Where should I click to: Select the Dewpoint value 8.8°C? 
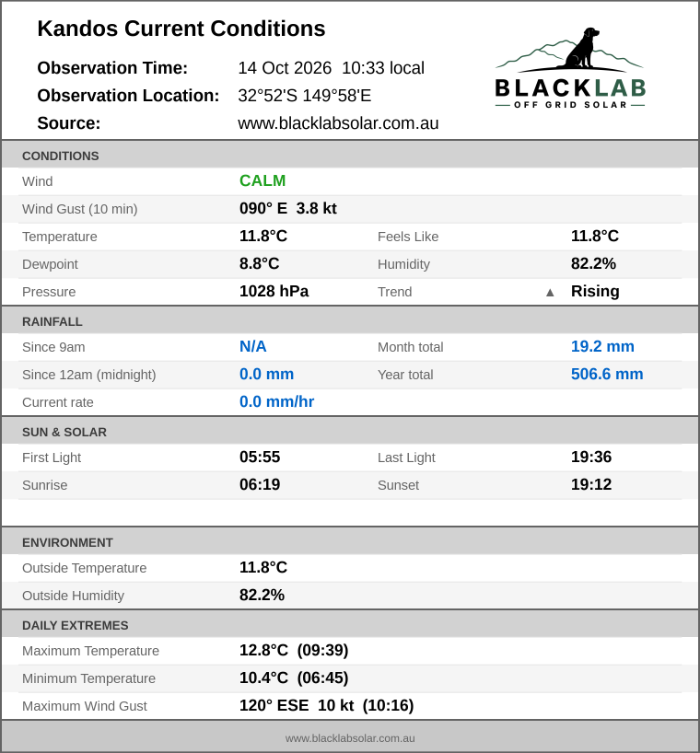click(260, 263)
